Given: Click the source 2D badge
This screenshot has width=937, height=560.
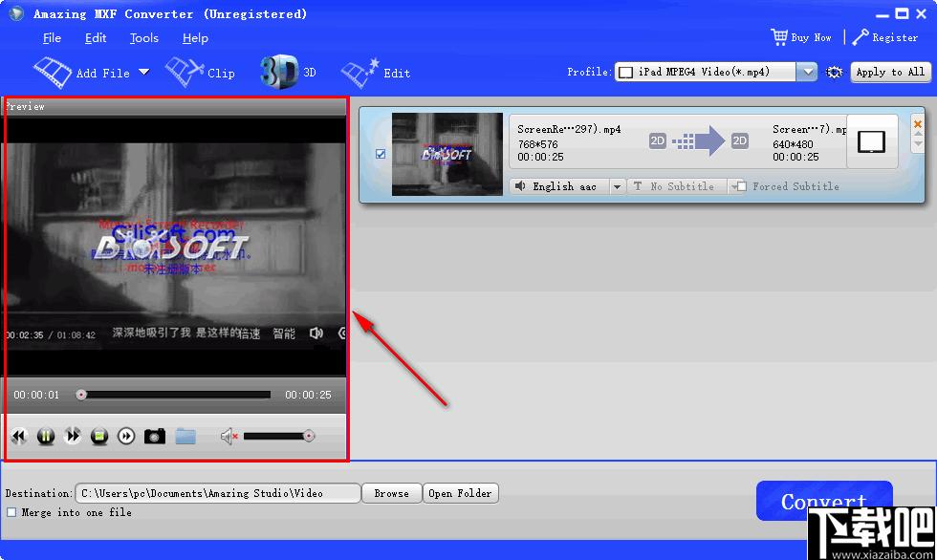Looking at the screenshot, I should [658, 140].
